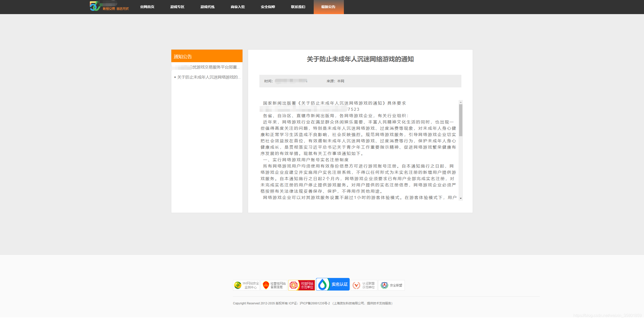The image size is (644, 320).
Task: Click the article scrollbar thumb
Action: tap(461, 120)
